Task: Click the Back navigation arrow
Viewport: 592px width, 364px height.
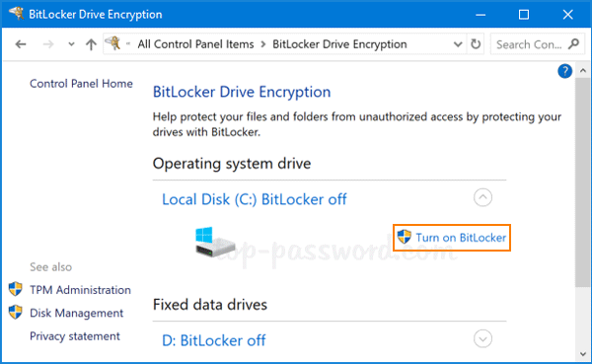Action: pos(21,44)
